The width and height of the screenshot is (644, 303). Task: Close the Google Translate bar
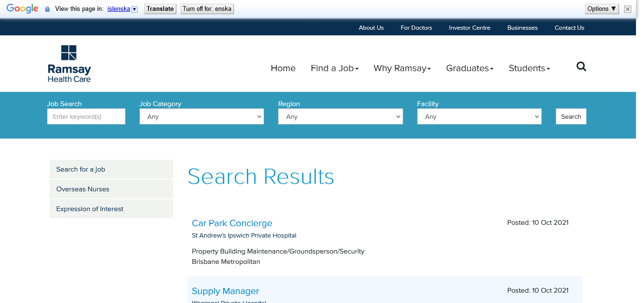(x=627, y=9)
